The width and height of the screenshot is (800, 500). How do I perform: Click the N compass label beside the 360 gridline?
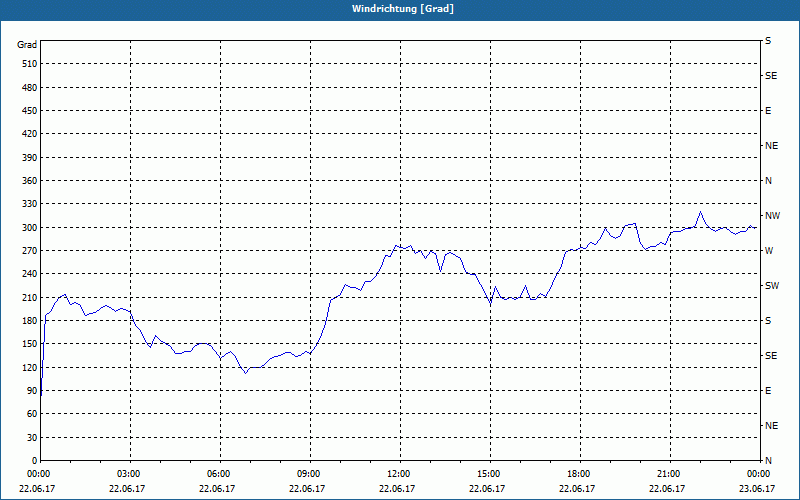(768, 181)
